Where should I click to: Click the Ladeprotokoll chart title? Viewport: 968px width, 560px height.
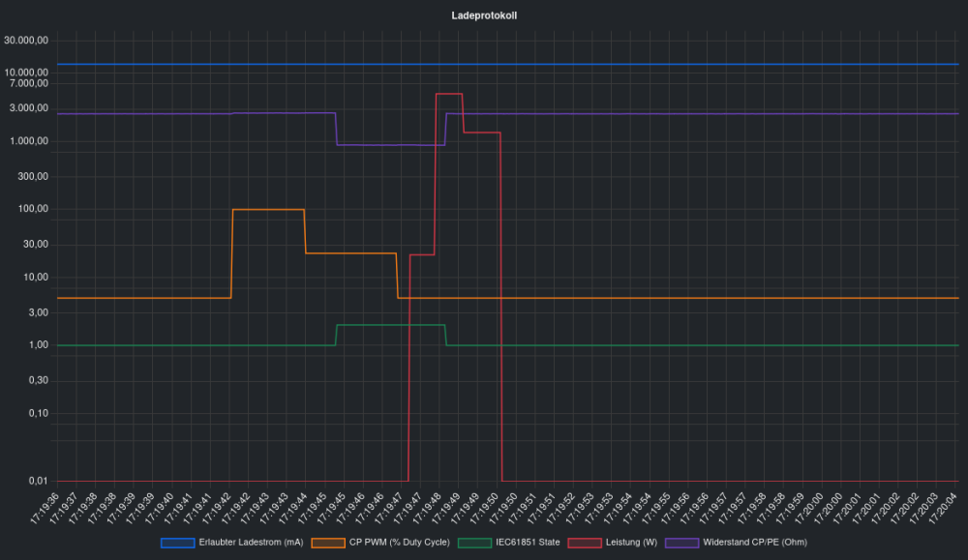[484, 15]
